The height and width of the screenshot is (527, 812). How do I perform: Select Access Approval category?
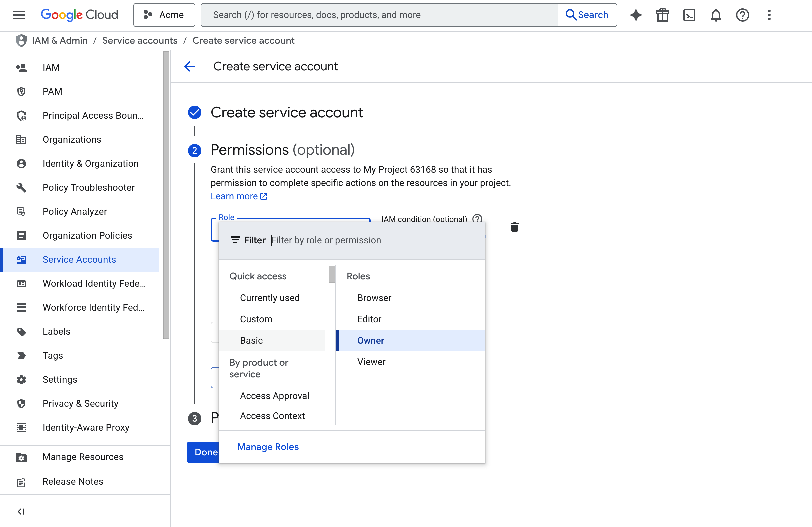272,396
